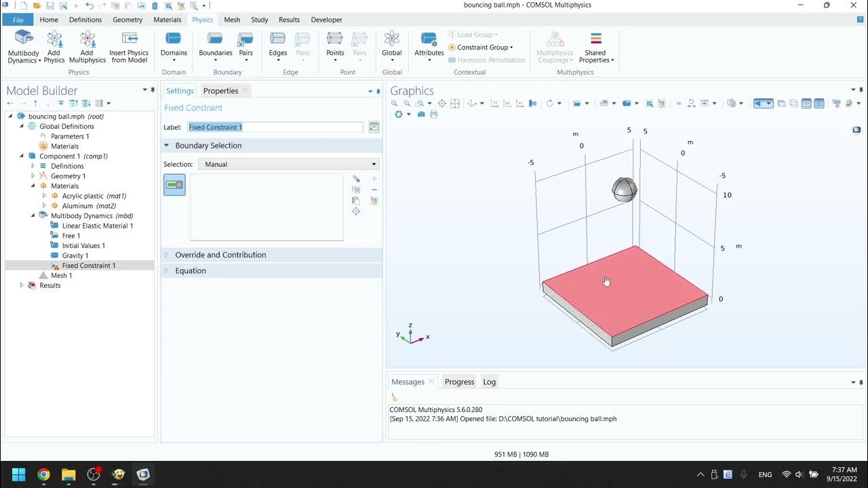Click the Clear Selection broom icon
The image size is (868, 488).
(374, 201)
